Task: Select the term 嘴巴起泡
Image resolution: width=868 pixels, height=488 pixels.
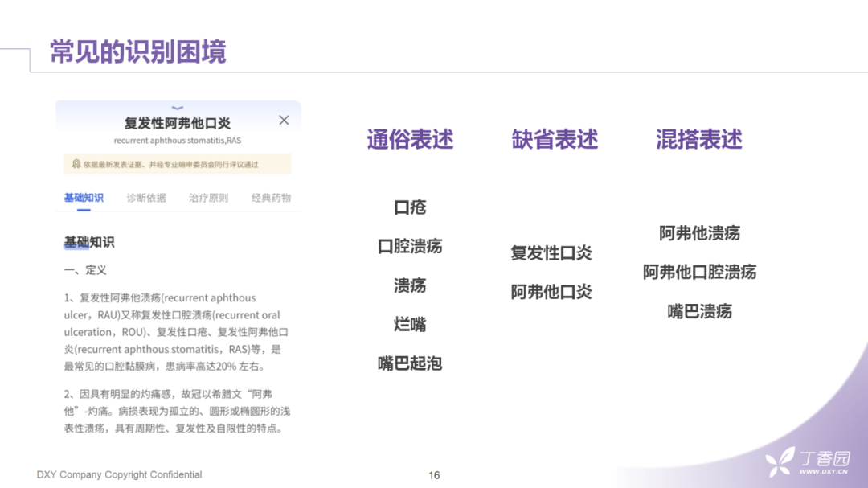Action: click(x=410, y=363)
